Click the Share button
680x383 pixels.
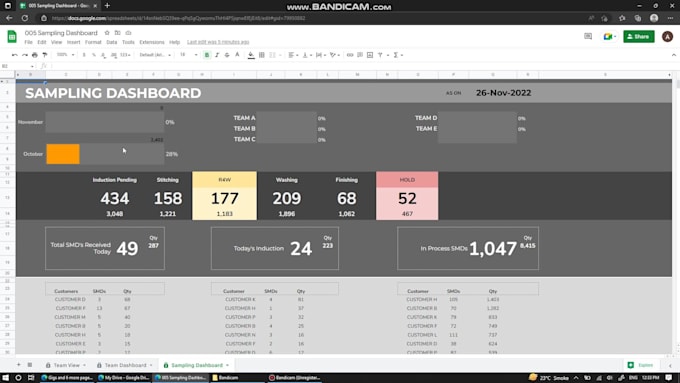(639, 36)
